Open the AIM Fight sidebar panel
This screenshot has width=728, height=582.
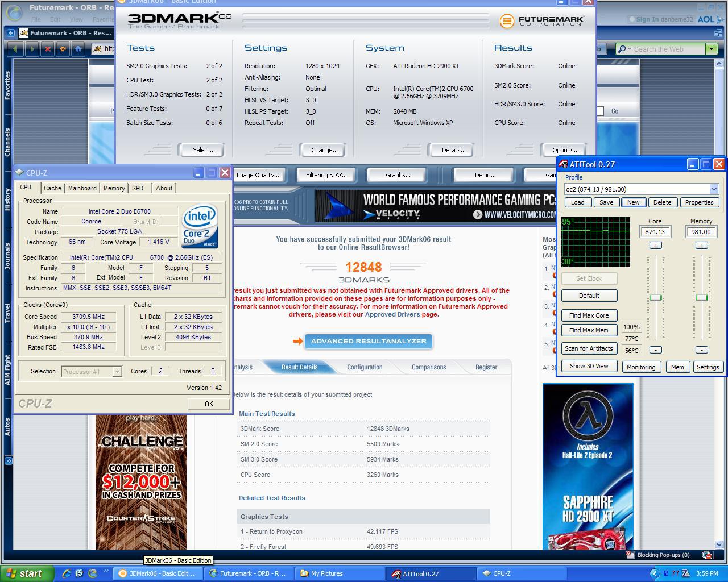pyautogui.click(x=7, y=370)
